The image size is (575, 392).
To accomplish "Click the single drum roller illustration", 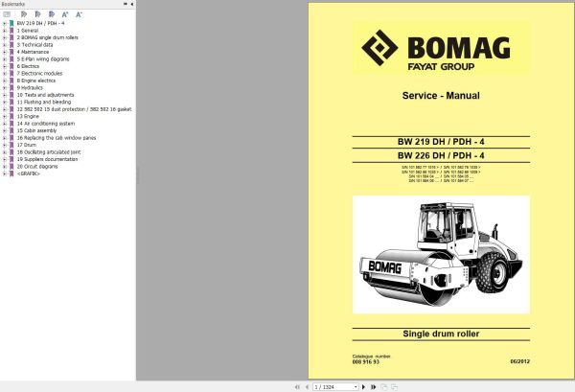I will pyautogui.click(x=441, y=255).
